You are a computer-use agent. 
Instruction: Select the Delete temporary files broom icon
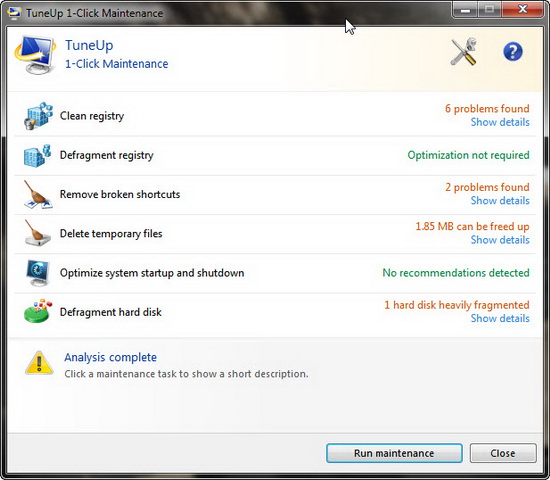(x=38, y=233)
